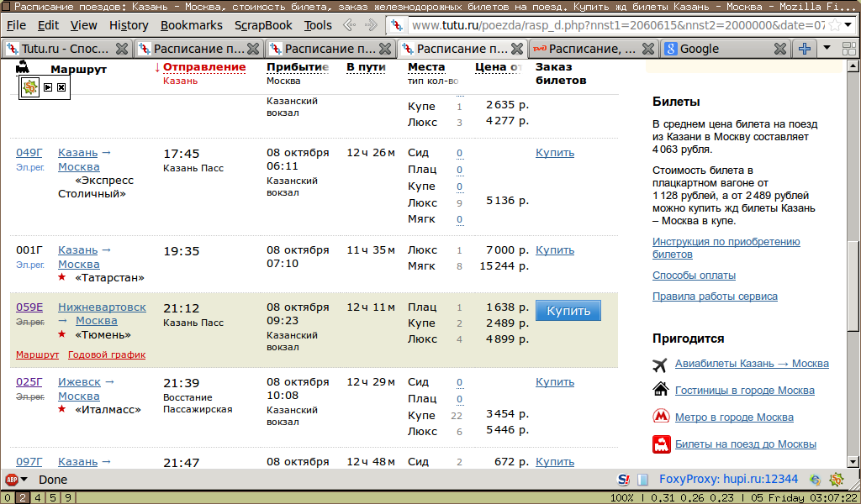Viewport: 861px width, 504px height.
Task: Open train number 059Е link
Action: point(29,307)
